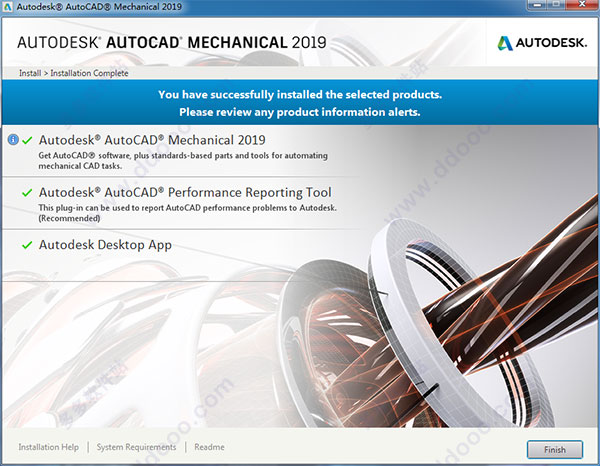Click the 'Please review any product information alerts' text
Image resolution: width=600 pixels, height=466 pixels.
coord(300,112)
